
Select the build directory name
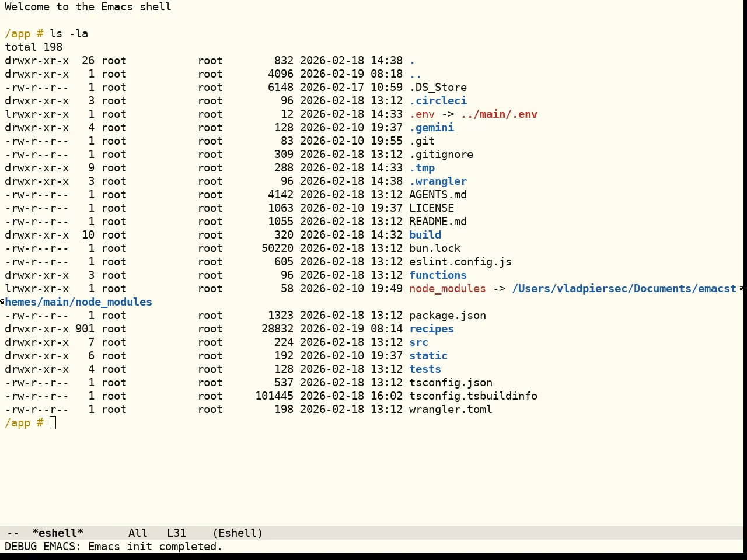(425, 235)
